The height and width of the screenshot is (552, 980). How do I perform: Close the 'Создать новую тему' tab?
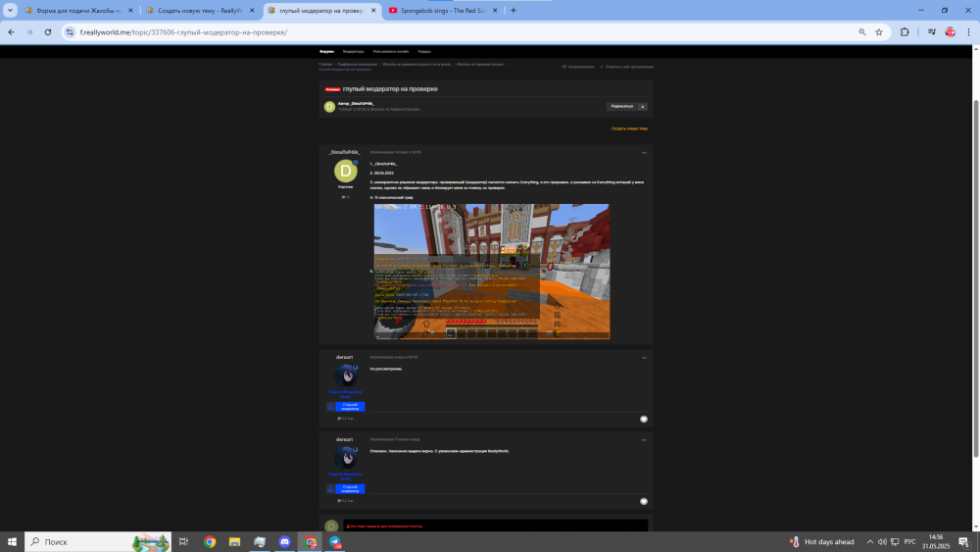pos(252,11)
